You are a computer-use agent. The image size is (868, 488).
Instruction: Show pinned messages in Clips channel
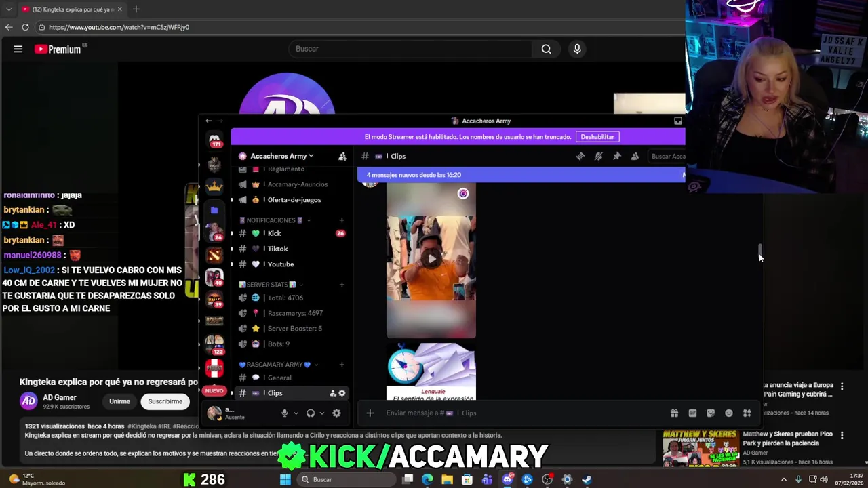[x=616, y=156]
